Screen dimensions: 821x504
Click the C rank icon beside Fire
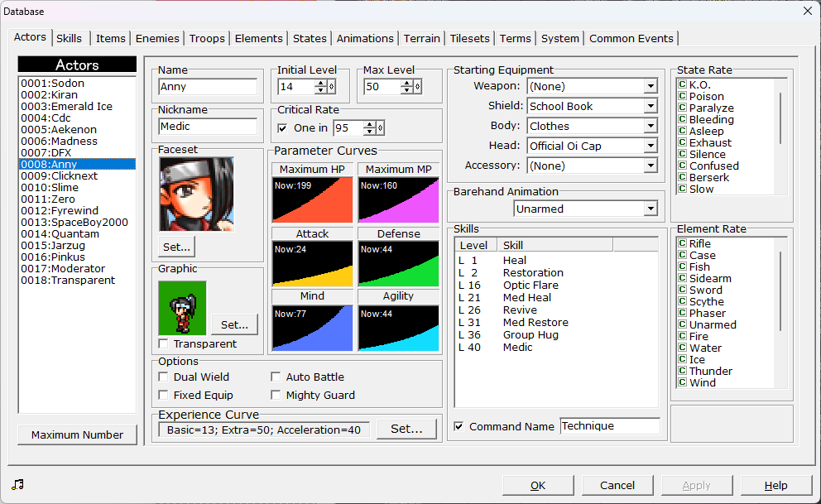pyautogui.click(x=682, y=337)
